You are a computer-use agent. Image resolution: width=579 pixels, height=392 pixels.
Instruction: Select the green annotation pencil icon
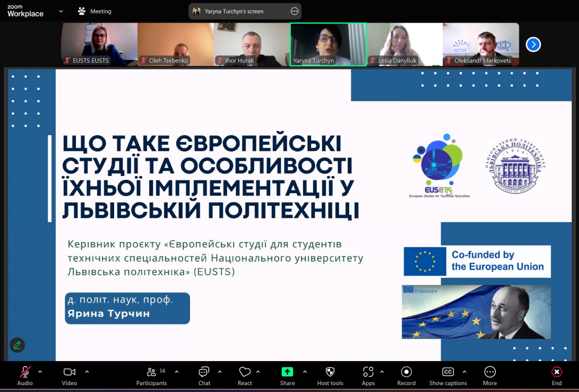[17, 345]
